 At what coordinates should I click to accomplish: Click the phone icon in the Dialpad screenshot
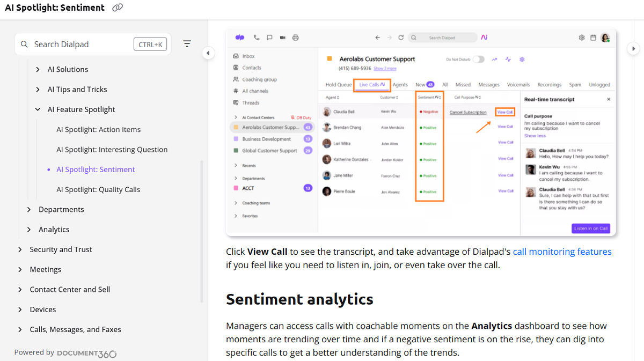(x=257, y=38)
